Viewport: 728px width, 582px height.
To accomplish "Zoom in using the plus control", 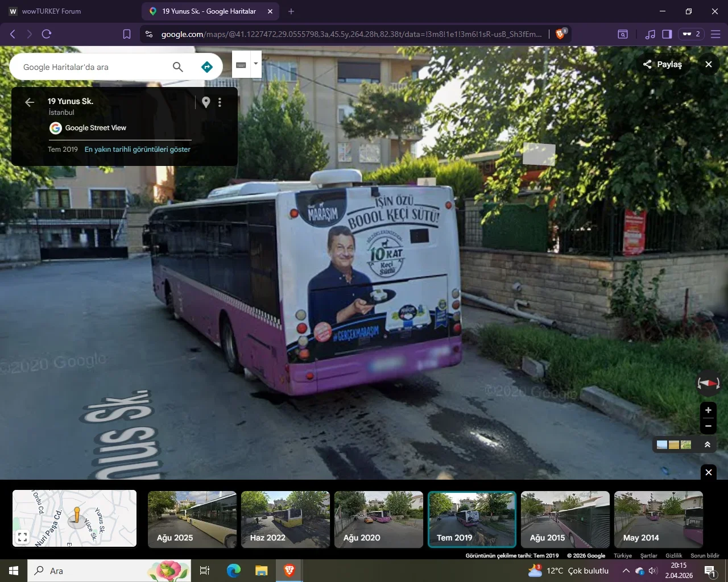I will (x=708, y=410).
